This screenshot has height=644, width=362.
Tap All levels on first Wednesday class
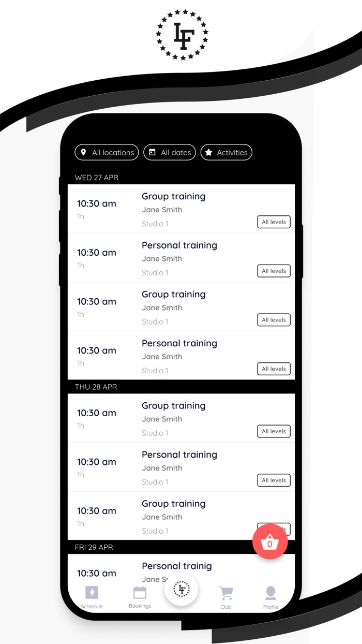pos(274,222)
